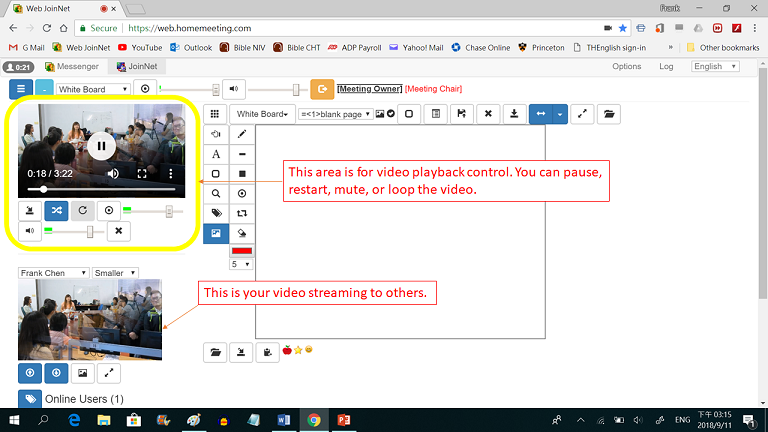Click the whiteboard download icon

(x=513, y=114)
